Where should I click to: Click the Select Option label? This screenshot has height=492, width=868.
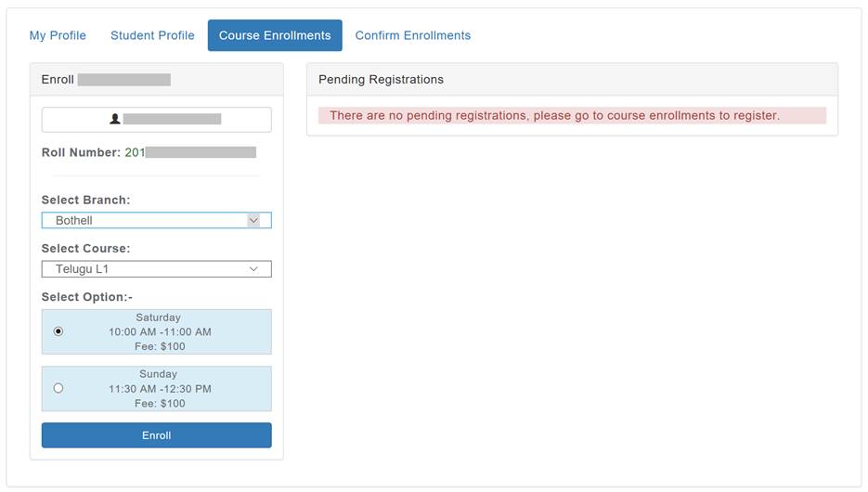(87, 297)
